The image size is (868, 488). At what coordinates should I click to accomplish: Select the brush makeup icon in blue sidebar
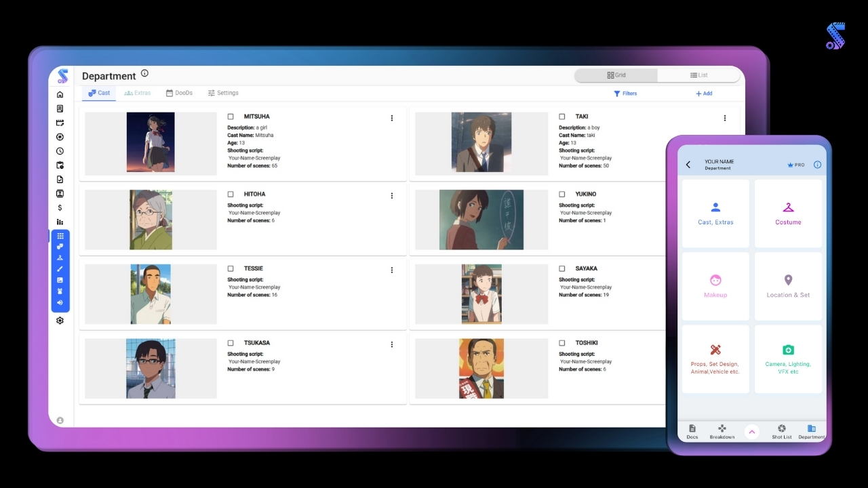click(60, 269)
